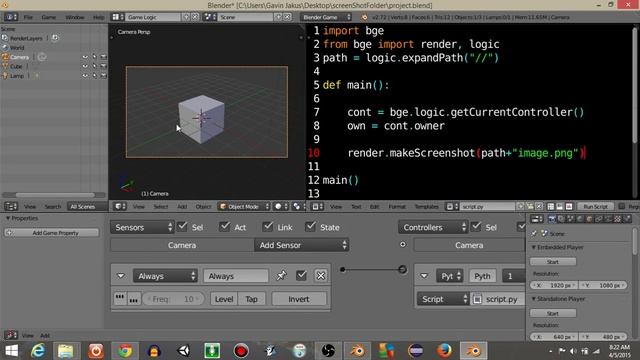This screenshot has height=360, width=640.
Task: Collapse the Always sensor details
Action: point(121,276)
